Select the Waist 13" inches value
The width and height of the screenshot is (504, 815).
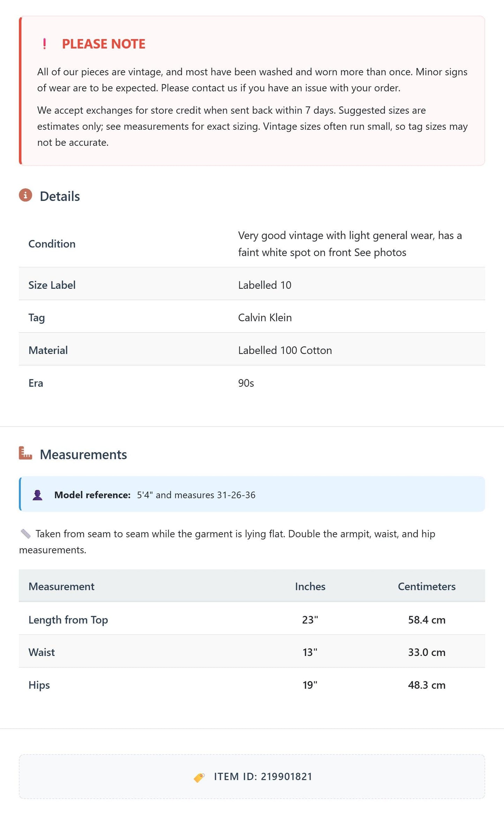[x=310, y=652]
